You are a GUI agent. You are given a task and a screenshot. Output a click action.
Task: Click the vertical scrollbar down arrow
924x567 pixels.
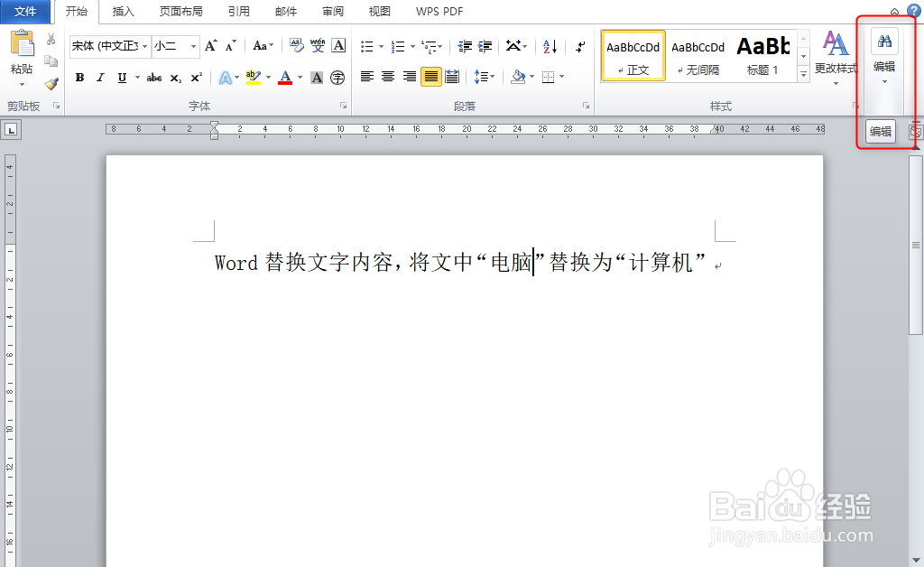click(x=917, y=559)
